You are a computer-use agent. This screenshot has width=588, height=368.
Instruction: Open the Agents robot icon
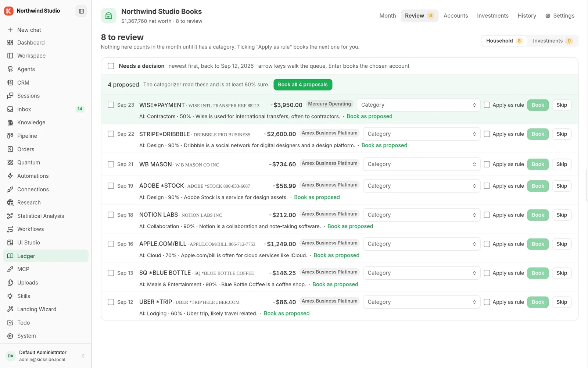coord(10,69)
